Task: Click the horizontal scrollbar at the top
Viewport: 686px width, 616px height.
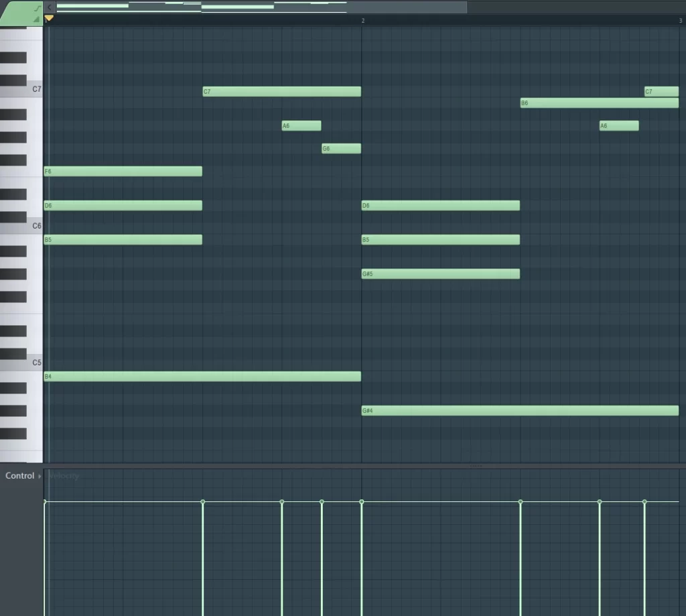Action: click(261, 7)
